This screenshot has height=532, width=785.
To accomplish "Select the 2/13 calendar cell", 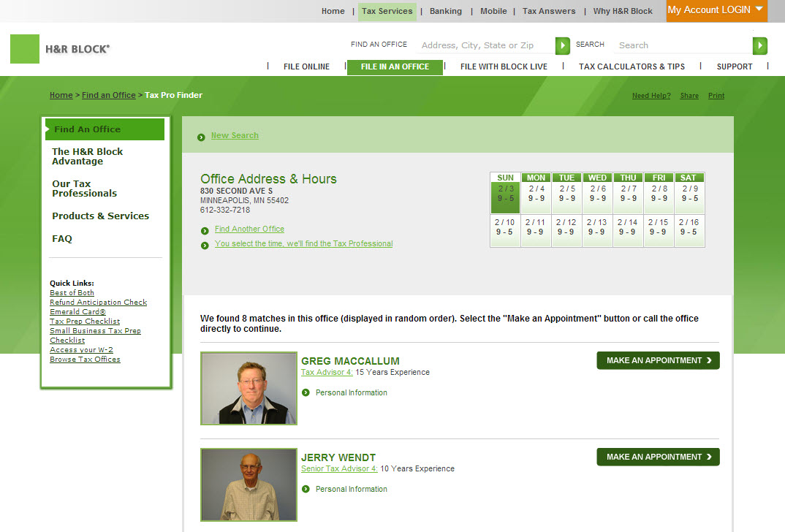I will [x=596, y=230].
